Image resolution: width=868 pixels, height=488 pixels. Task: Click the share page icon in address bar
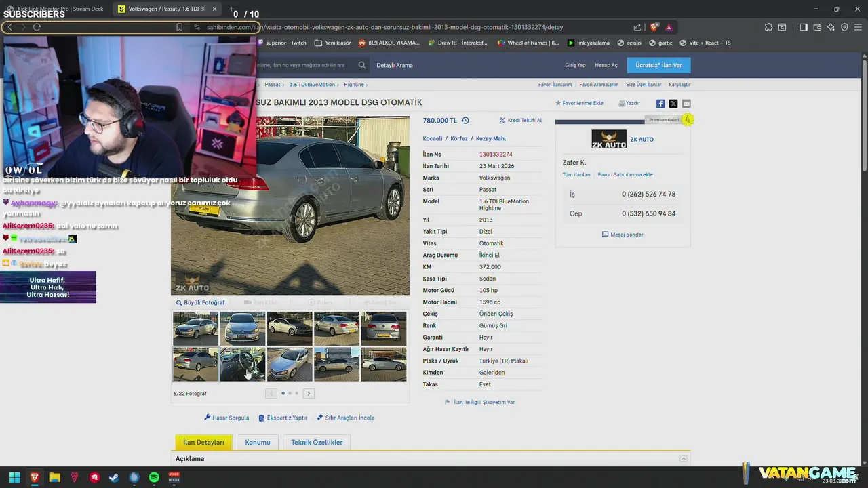point(637,27)
